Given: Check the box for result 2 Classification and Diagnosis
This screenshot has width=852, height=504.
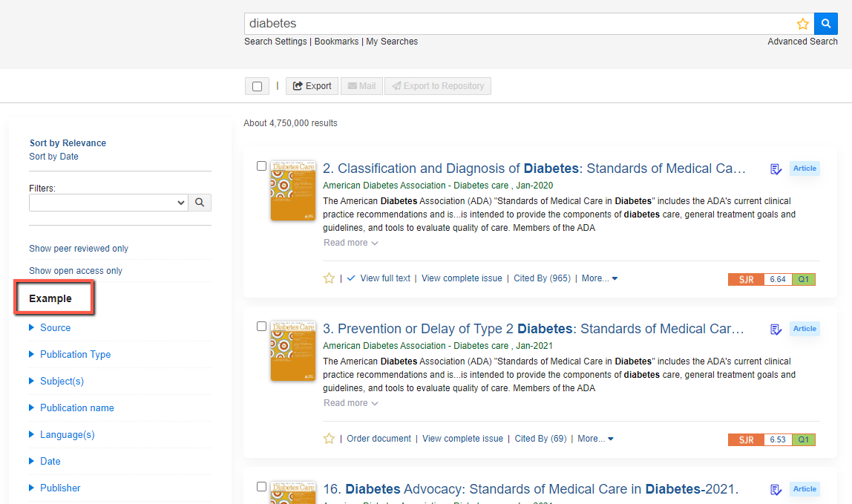Looking at the screenshot, I should click(261, 166).
